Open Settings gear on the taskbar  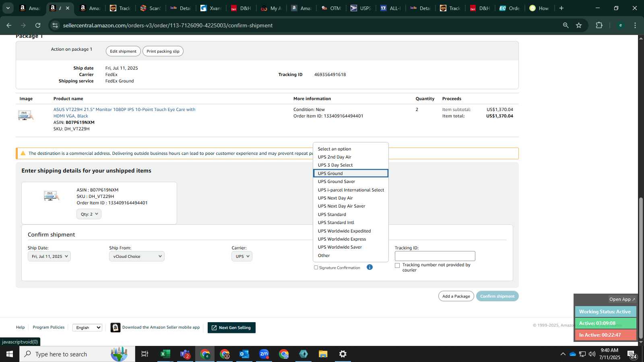coord(343,354)
